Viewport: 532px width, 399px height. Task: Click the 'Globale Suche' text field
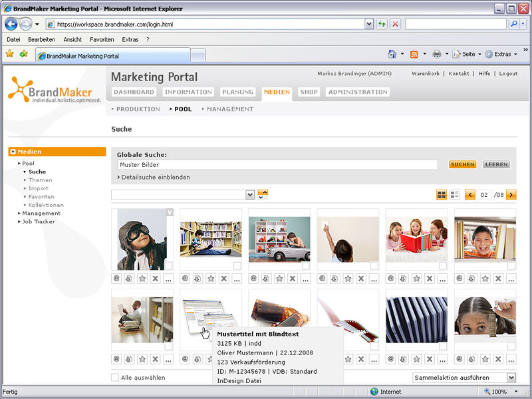(277, 165)
